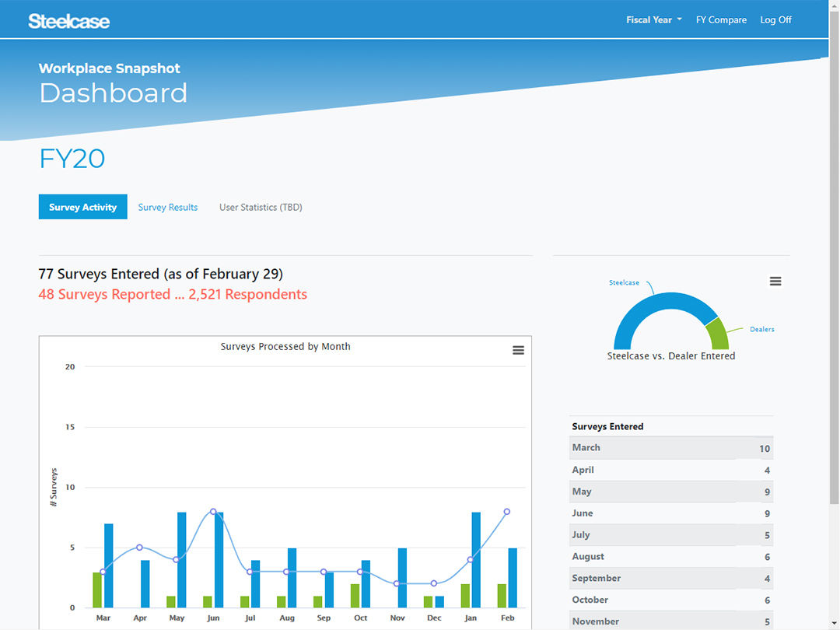
Task: Click the line point above February
Action: [x=507, y=512]
